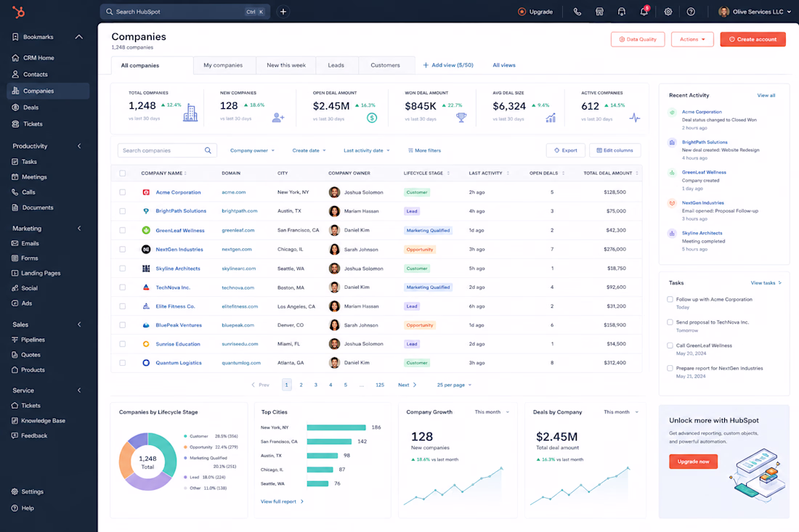Collapse the Bookmarks section chevron
The image size is (799, 532).
[x=79, y=37]
